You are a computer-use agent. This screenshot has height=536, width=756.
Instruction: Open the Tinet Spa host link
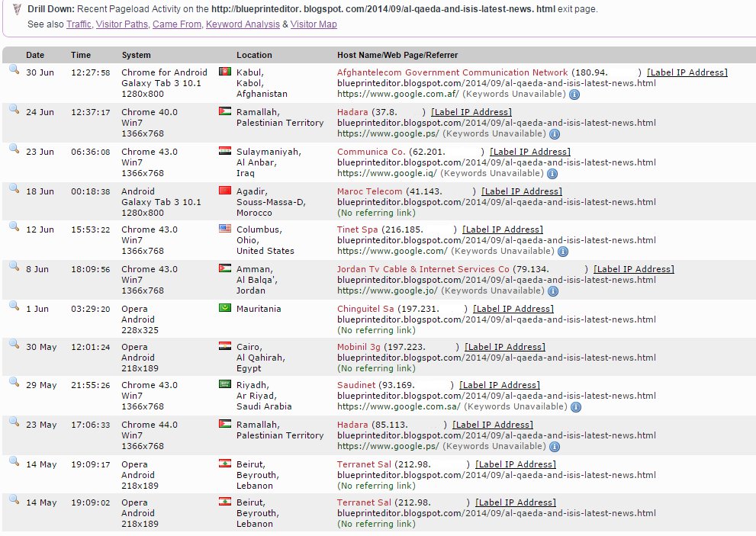(x=357, y=229)
